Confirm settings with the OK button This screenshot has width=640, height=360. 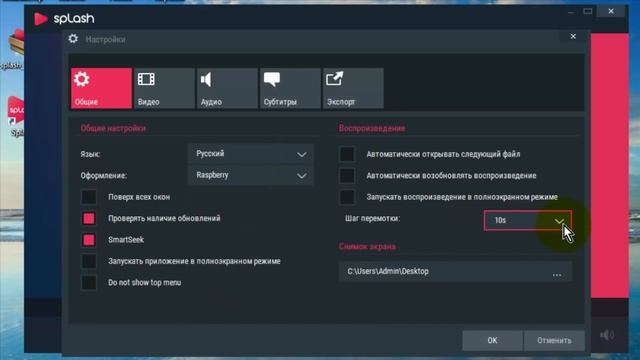(492, 340)
